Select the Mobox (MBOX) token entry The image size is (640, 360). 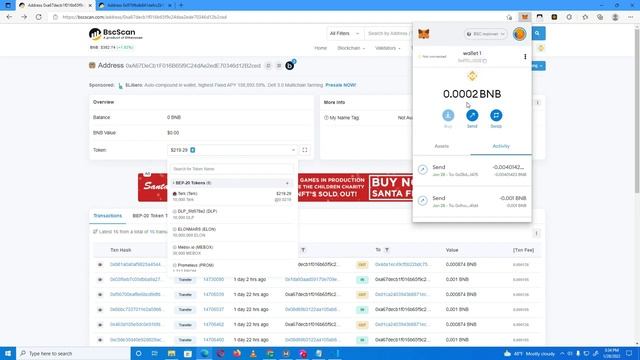coord(231,250)
